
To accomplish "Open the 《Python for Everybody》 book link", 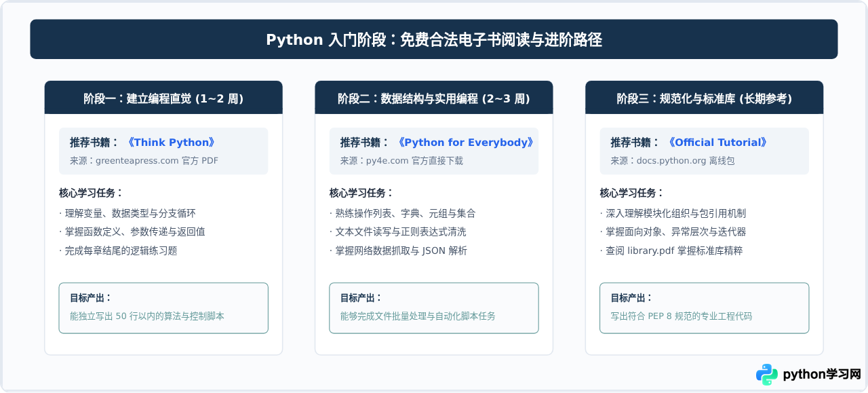I will 466,143.
